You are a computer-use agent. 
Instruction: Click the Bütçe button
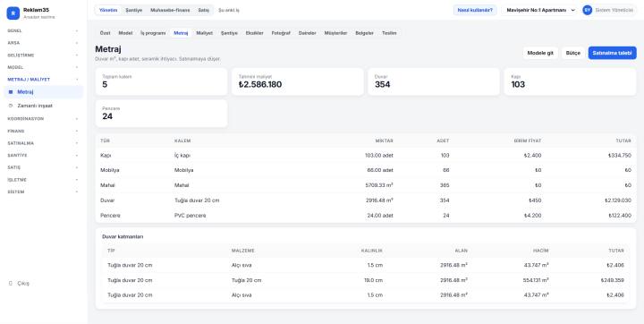(x=573, y=53)
